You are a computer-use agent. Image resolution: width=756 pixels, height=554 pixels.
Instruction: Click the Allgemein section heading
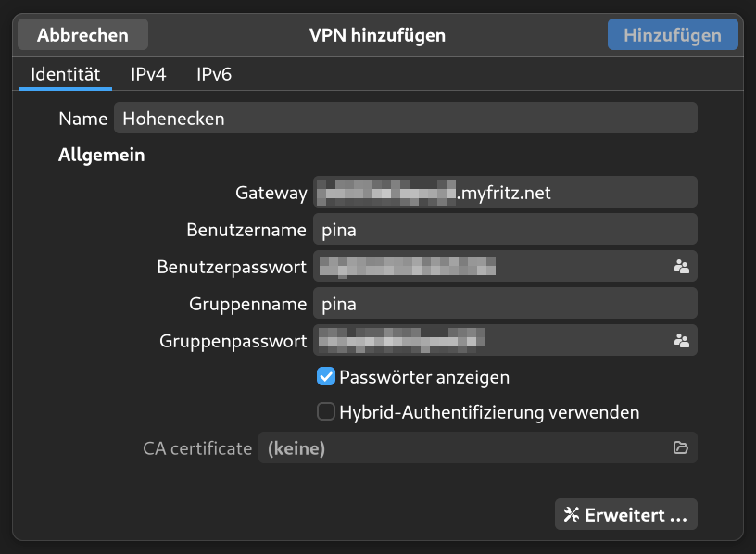(x=101, y=155)
